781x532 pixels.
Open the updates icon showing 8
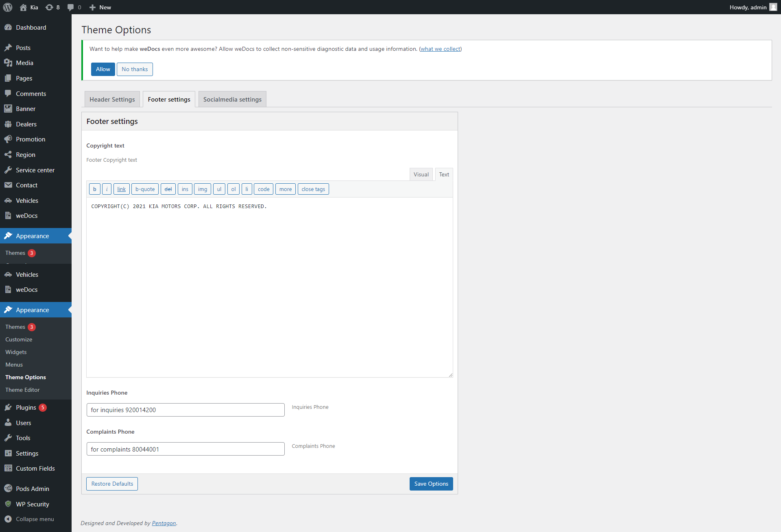(49, 7)
